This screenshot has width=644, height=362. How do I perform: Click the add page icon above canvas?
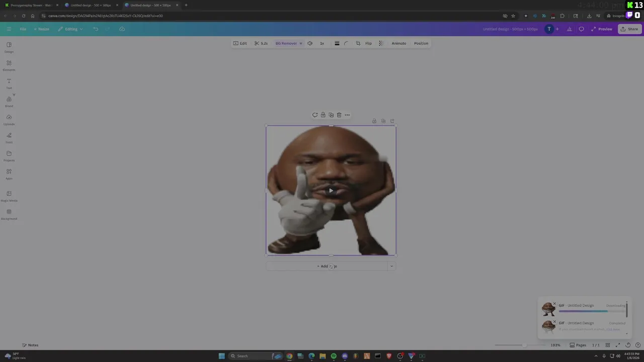tap(392, 121)
